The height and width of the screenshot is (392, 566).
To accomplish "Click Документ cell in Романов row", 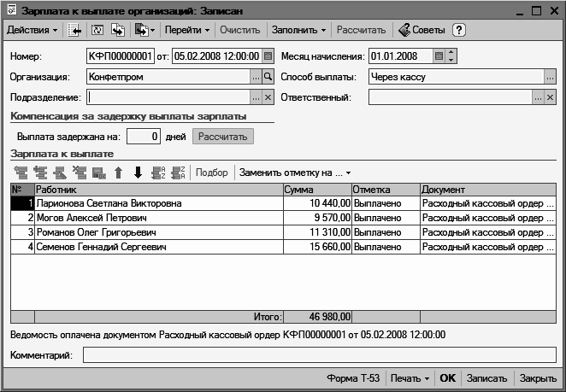I will click(x=488, y=232).
